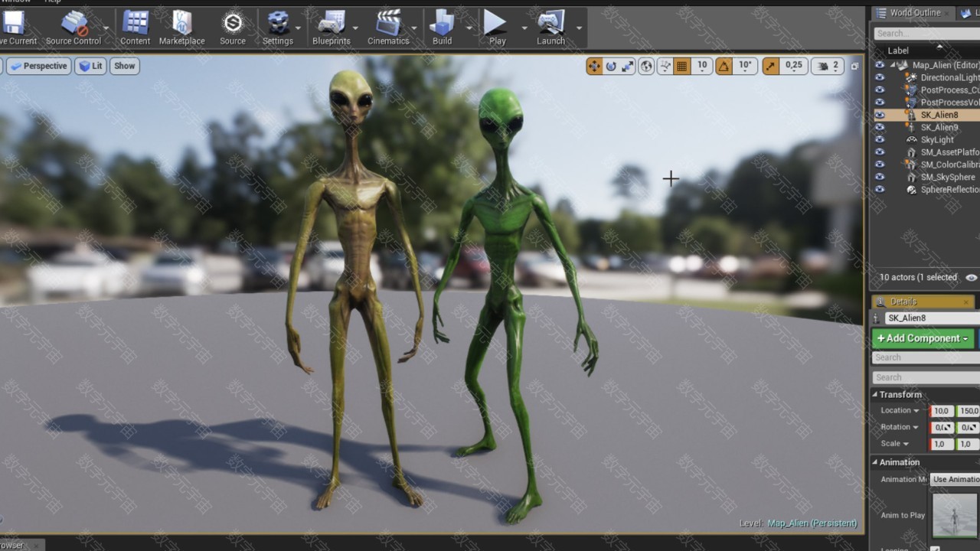Open surface snapping options
Image resolution: width=980 pixels, height=551 pixels.
665,67
